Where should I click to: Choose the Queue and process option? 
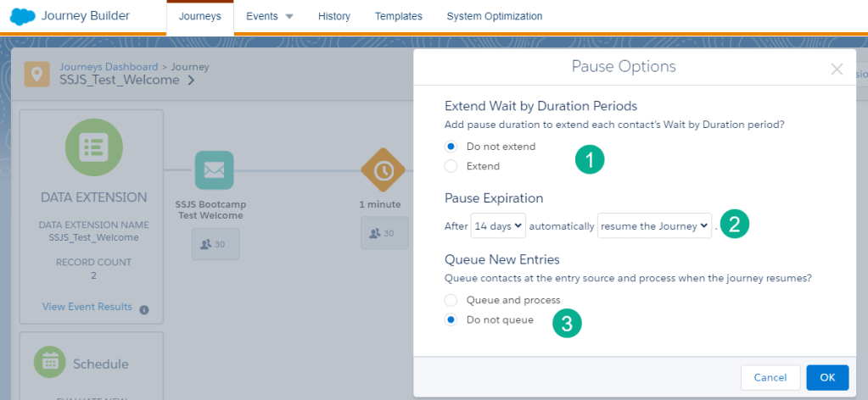point(451,300)
